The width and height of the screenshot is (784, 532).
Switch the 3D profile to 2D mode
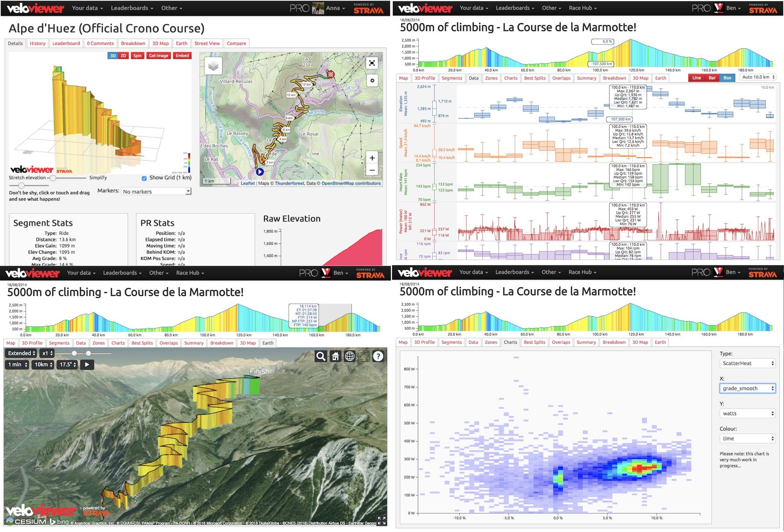click(x=123, y=56)
